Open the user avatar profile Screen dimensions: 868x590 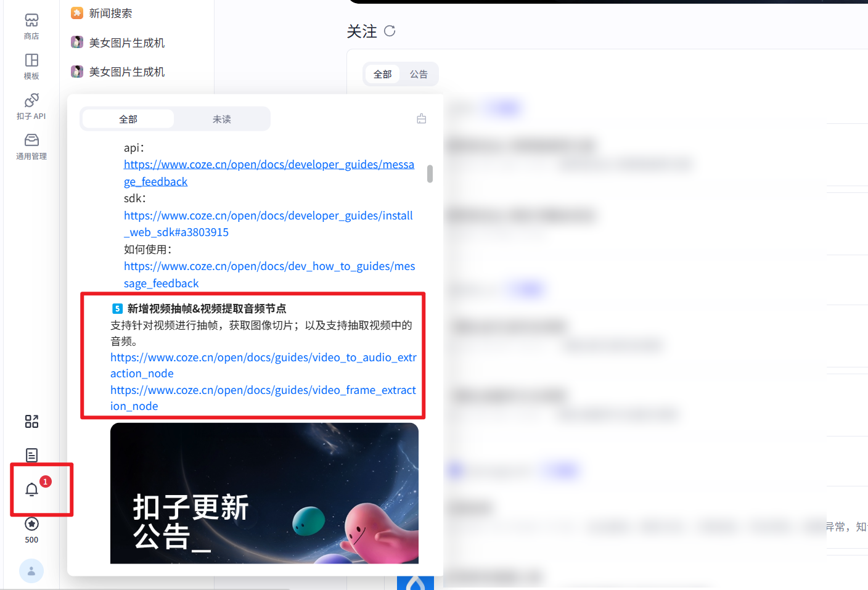click(31, 571)
